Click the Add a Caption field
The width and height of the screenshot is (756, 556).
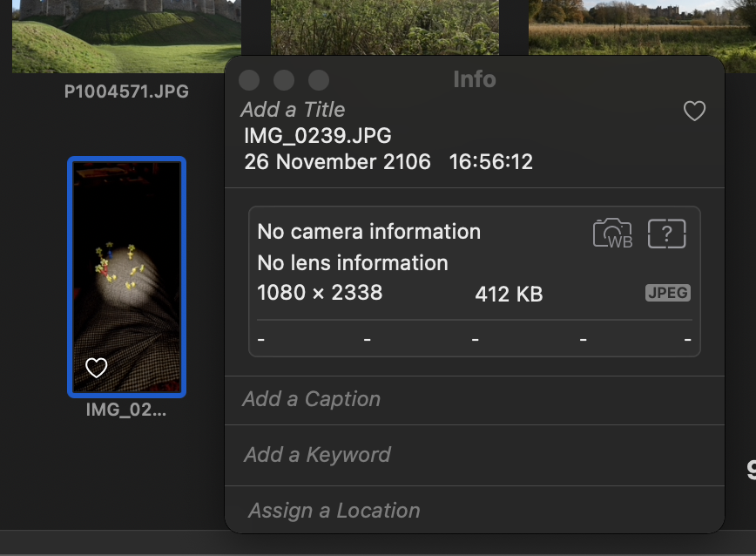point(312,399)
